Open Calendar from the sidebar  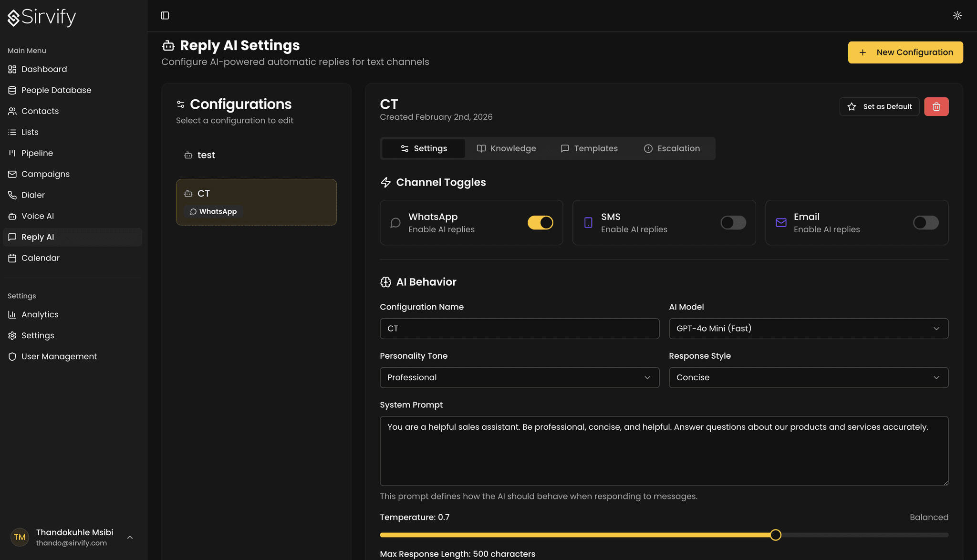click(41, 258)
